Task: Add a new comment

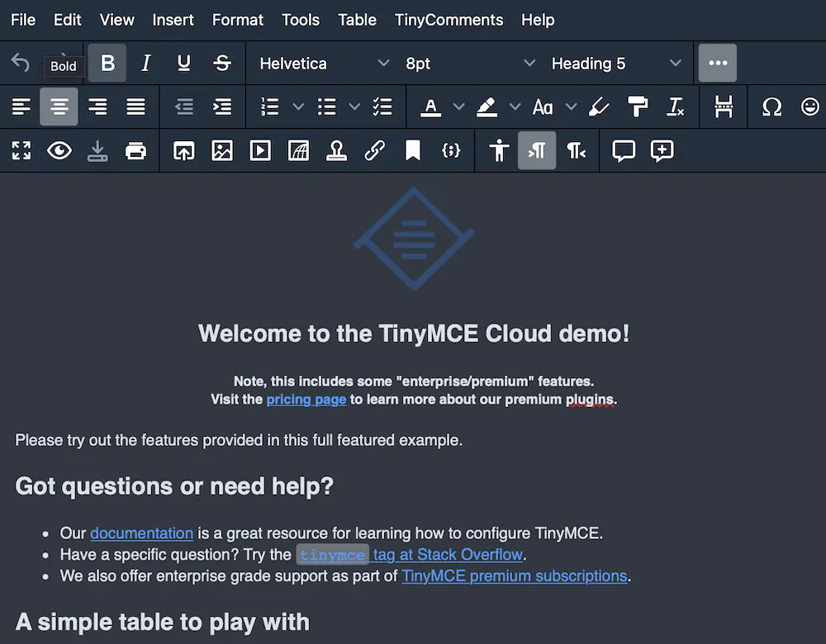Action: coord(662,150)
